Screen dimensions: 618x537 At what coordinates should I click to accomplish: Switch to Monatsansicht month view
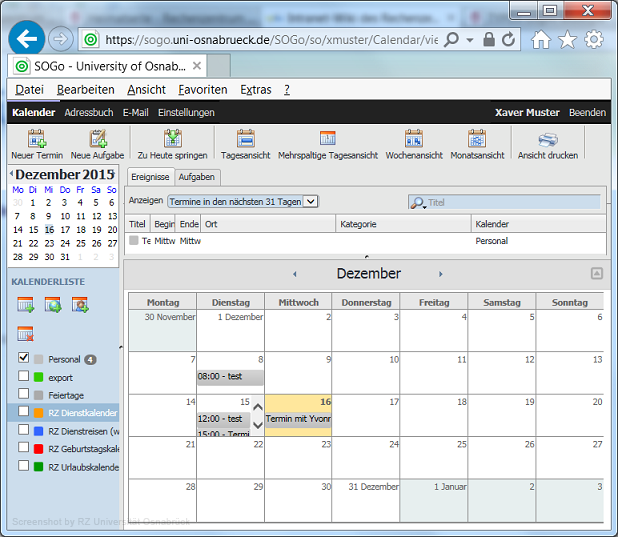tap(477, 144)
